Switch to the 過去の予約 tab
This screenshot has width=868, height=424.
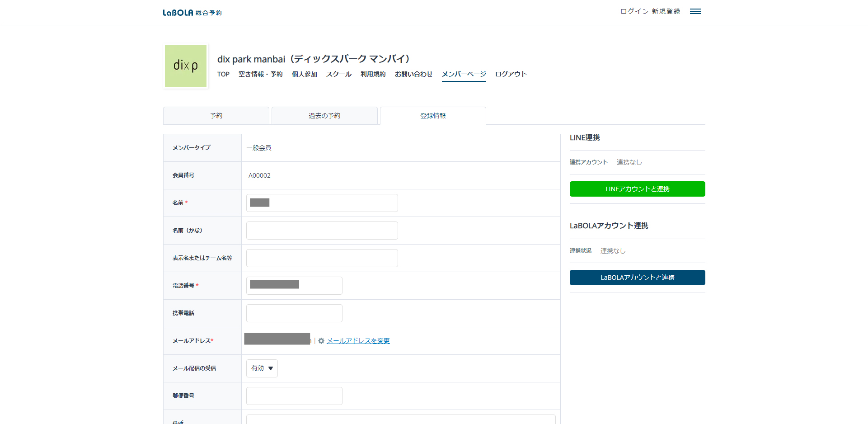tap(324, 116)
